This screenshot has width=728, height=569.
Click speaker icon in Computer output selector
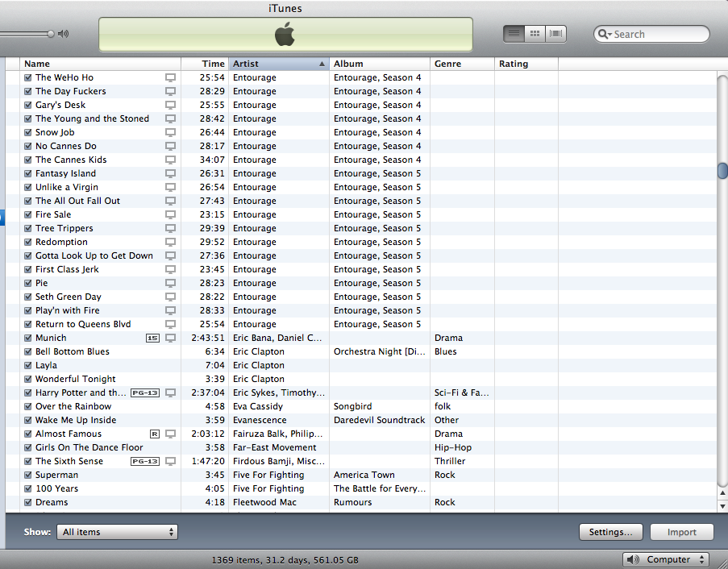point(634,559)
